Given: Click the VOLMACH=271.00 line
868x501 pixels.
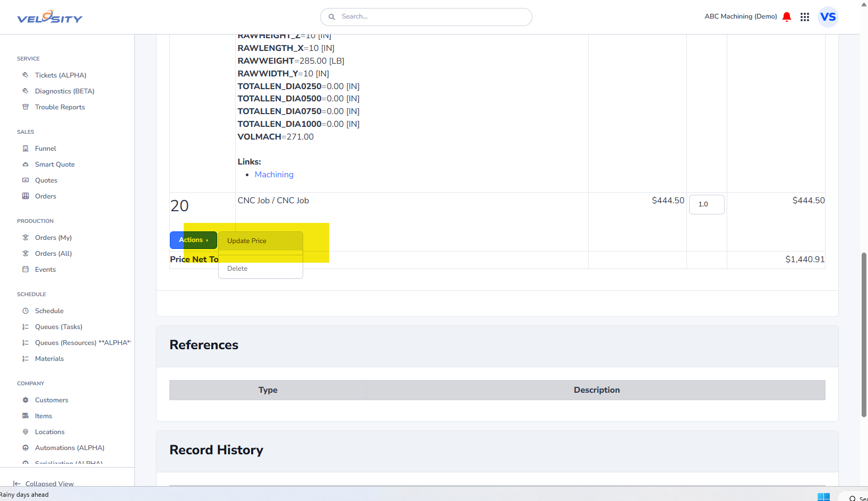Looking at the screenshot, I should 276,137.
